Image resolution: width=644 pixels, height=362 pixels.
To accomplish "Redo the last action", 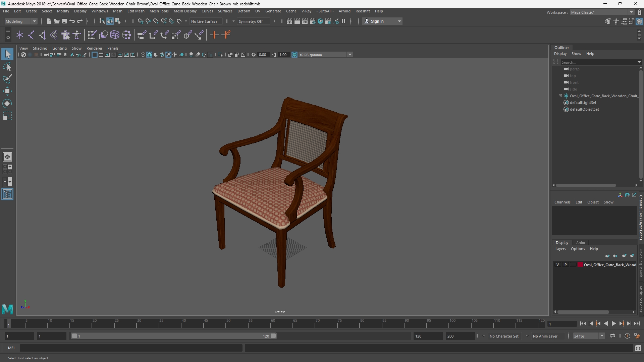I will tap(80, 21).
